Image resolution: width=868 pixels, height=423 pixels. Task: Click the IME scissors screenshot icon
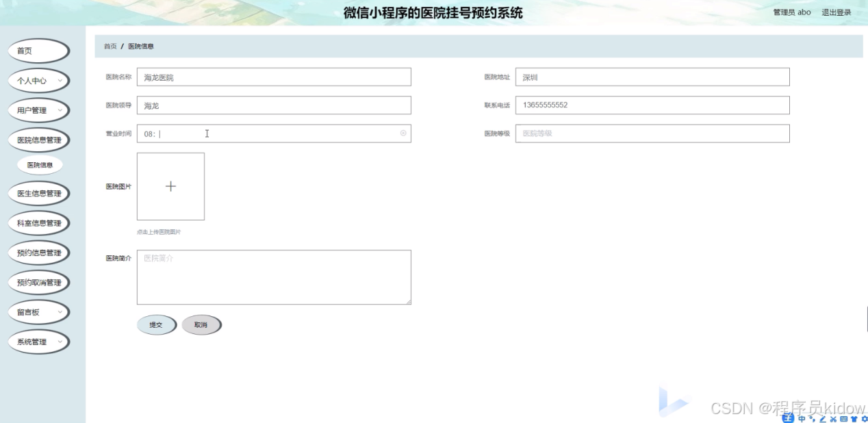(x=833, y=419)
